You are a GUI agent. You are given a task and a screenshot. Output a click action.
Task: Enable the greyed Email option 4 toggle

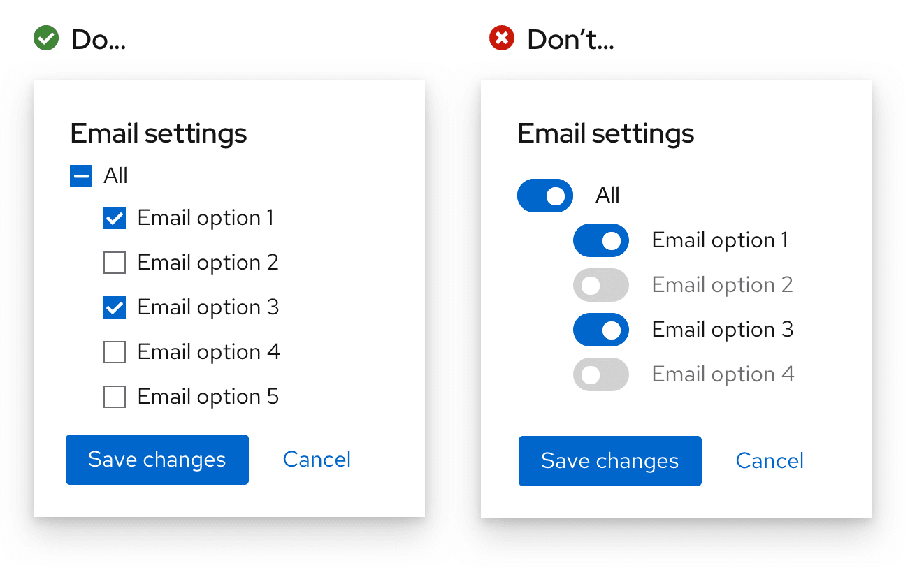600,374
